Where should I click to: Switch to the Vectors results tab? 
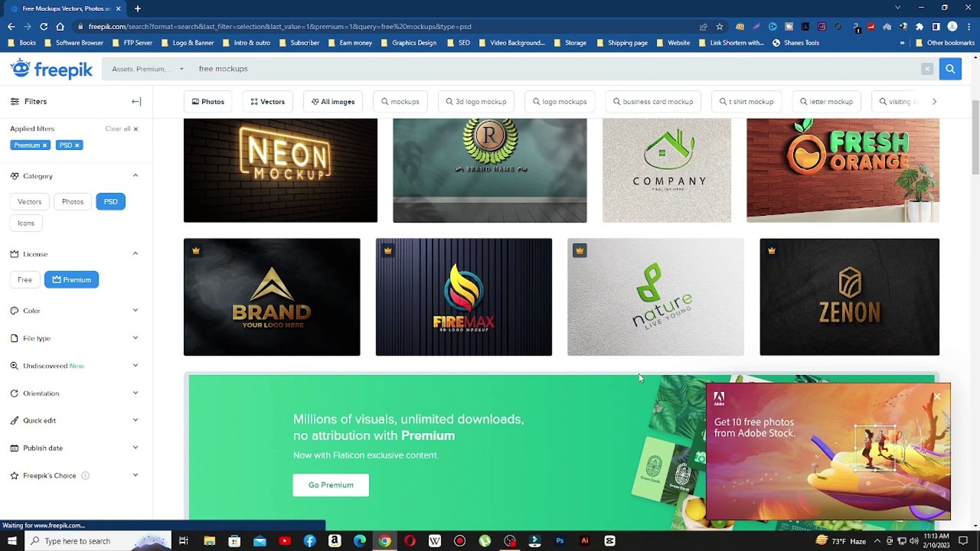point(267,102)
